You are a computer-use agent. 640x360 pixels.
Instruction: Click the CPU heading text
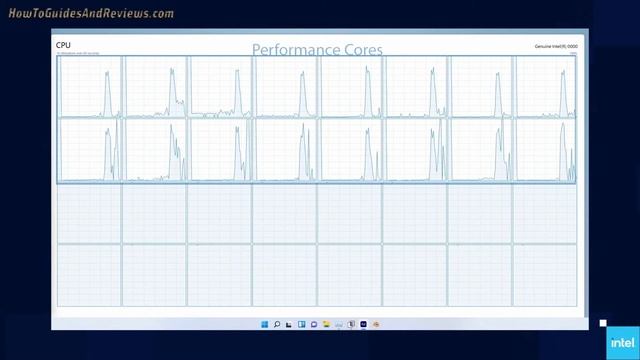[x=63, y=45]
